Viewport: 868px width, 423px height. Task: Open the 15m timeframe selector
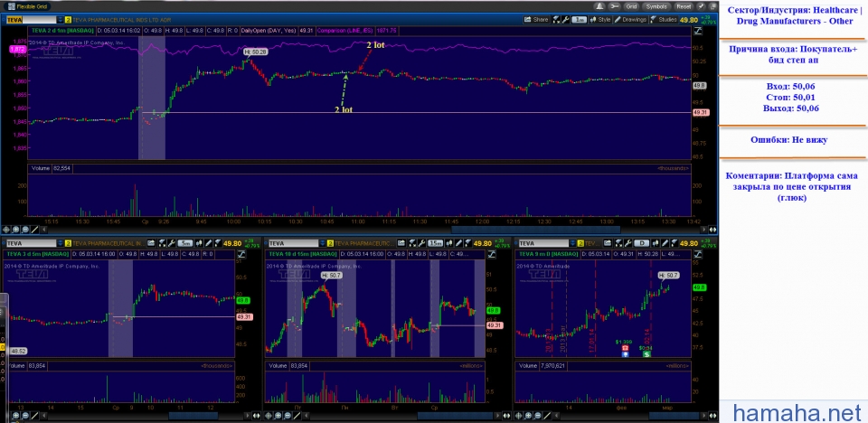[x=436, y=243]
